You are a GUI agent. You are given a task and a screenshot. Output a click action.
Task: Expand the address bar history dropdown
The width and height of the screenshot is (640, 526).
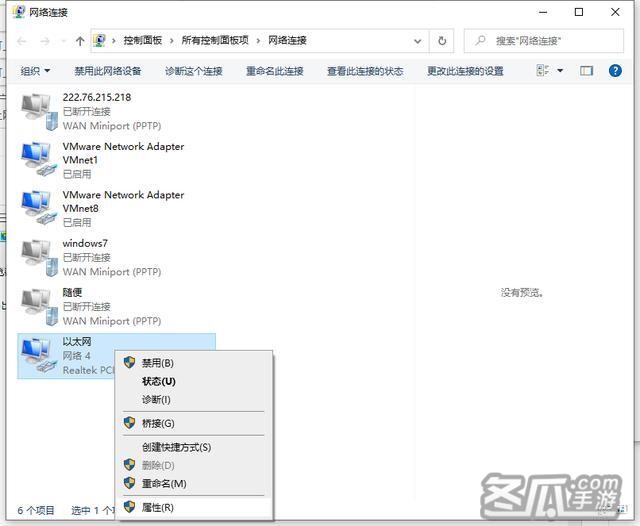pos(418,41)
